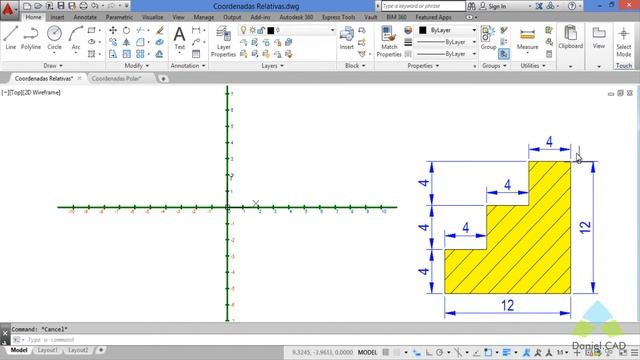Screen dimensions: 640x360
Task: Click the Save icon in quick access toolbar
Action: (x=61, y=6)
